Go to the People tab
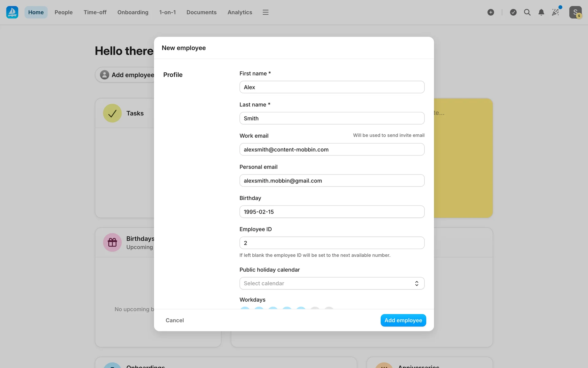588x368 pixels. (64, 12)
